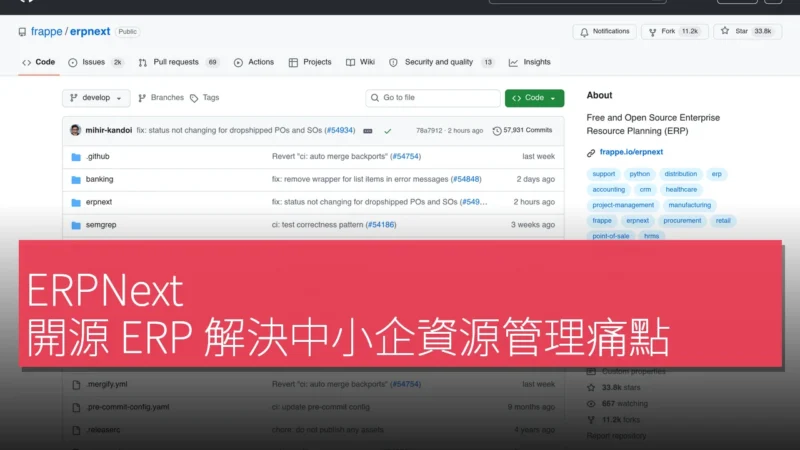Screen dimensions: 800x450
Task: Select the support topic tag
Action: point(604,174)
